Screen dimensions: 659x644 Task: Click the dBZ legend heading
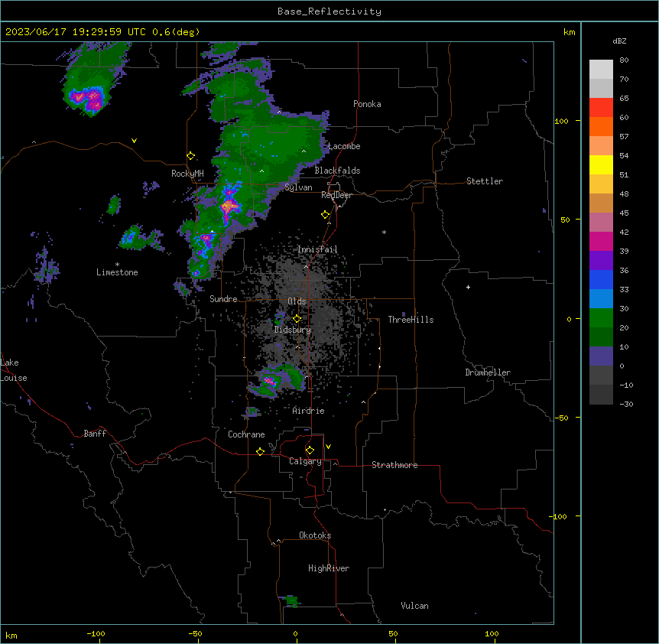click(619, 41)
